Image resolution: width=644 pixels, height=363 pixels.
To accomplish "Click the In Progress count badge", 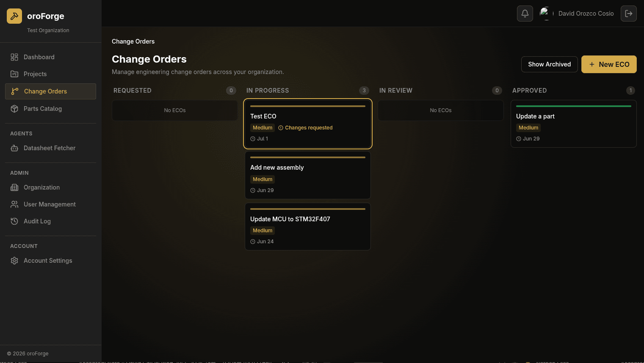I will 364,91.
